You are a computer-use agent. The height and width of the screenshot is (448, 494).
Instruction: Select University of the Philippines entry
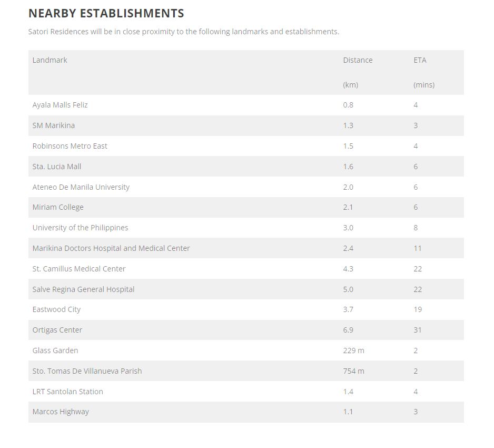(x=80, y=228)
